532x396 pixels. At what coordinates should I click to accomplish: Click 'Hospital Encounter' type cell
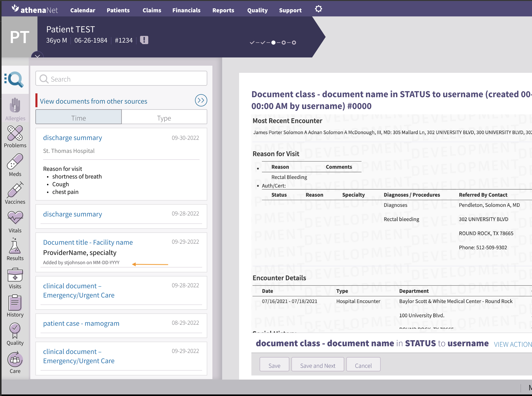pos(358,301)
